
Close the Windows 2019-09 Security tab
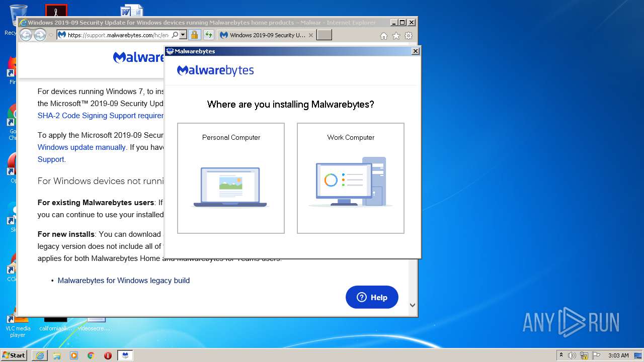311,35
